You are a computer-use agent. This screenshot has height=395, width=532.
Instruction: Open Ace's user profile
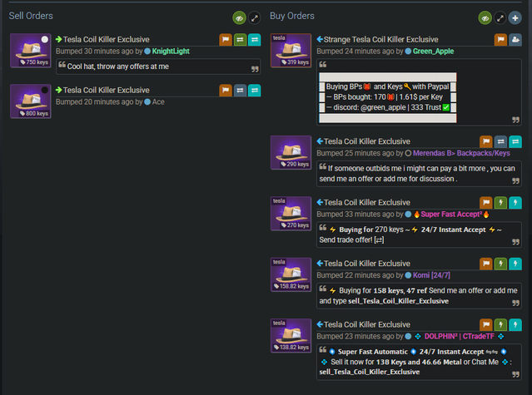[x=158, y=102]
